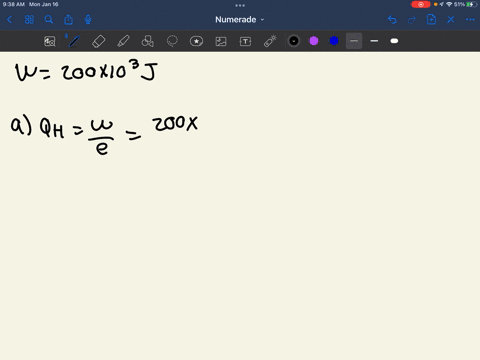
Task: Select the Shapes tool
Action: point(148,41)
